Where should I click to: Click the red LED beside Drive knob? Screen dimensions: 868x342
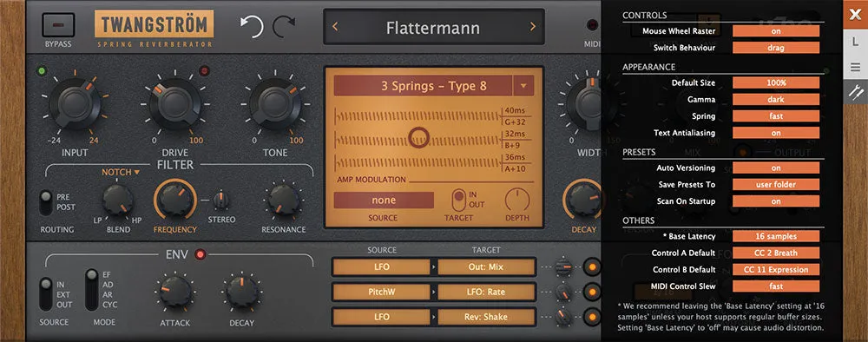204,71
